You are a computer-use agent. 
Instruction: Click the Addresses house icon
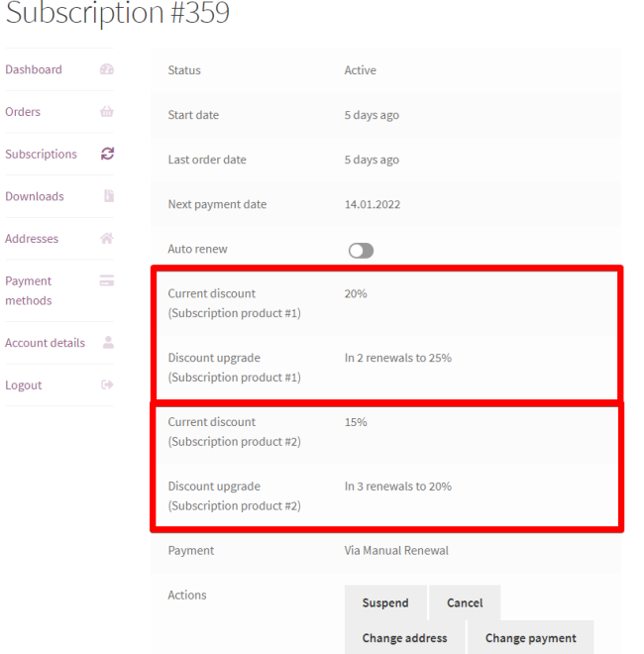pyautogui.click(x=107, y=239)
